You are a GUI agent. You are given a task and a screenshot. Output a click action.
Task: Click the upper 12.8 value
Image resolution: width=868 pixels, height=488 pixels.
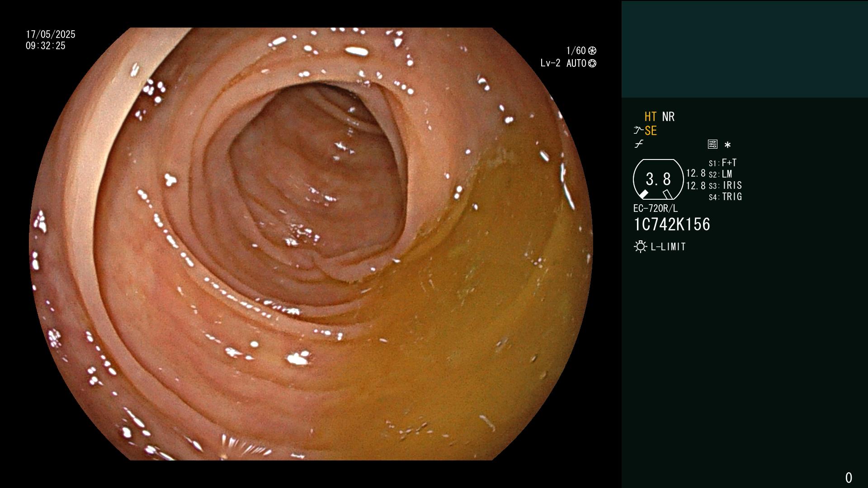point(696,174)
